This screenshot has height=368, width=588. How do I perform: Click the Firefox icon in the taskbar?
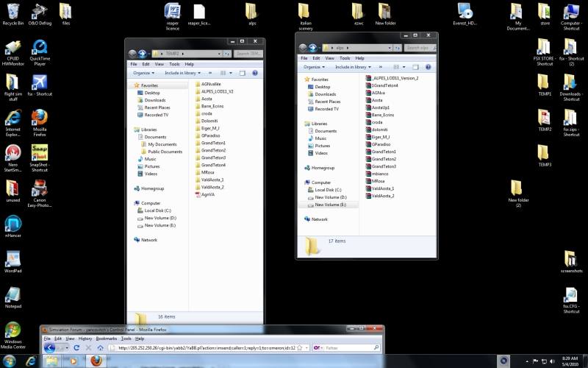(96, 361)
